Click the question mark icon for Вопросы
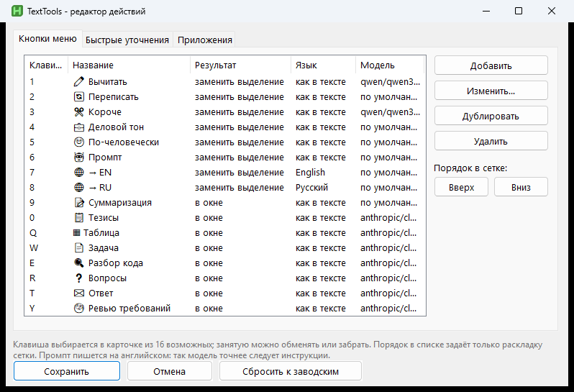574x392 pixels. [78, 278]
